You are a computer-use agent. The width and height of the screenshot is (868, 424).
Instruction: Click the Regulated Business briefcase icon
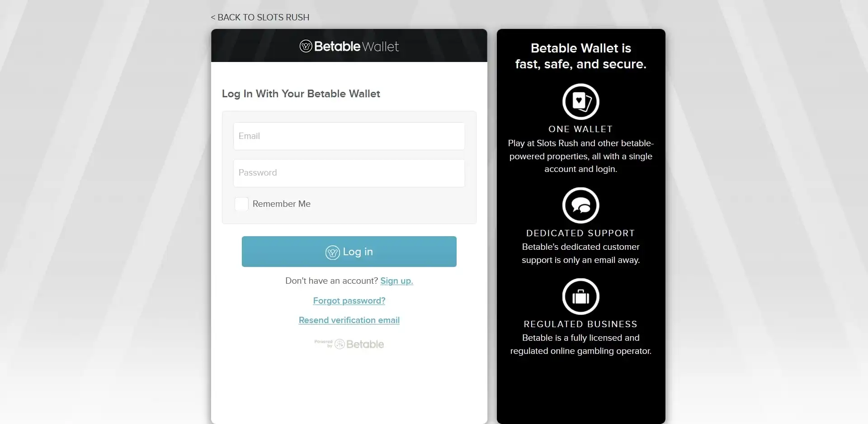coord(580,296)
